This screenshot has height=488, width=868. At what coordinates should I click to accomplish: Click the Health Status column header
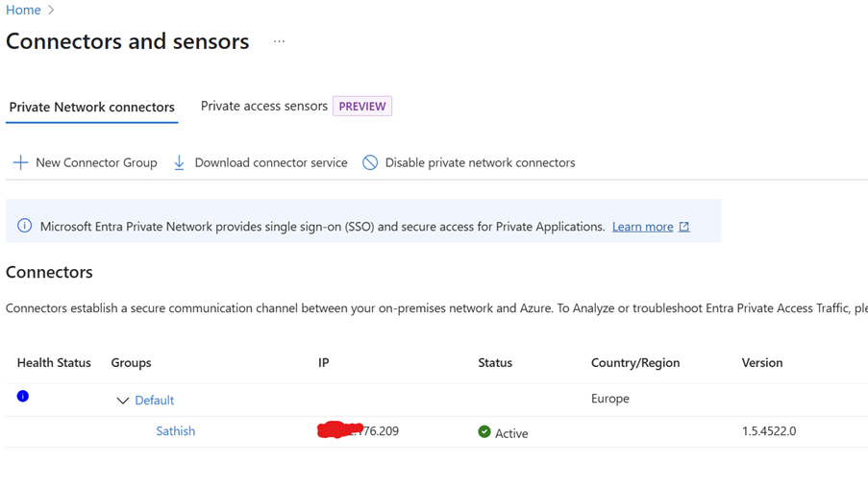point(54,362)
